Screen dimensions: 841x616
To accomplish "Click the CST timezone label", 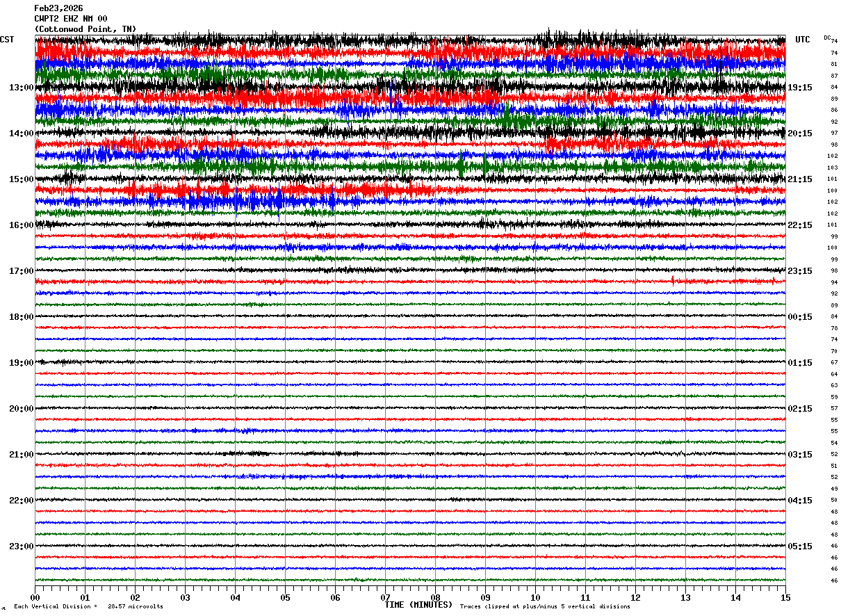I will pos(7,40).
